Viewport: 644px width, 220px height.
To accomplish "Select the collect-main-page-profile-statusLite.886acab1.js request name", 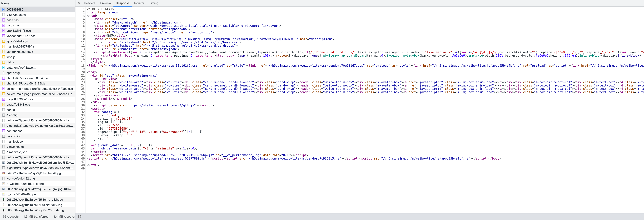I will click(x=39, y=94).
